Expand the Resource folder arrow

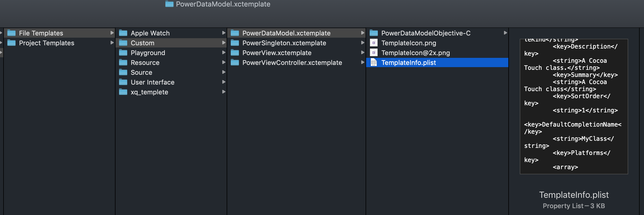coord(224,62)
